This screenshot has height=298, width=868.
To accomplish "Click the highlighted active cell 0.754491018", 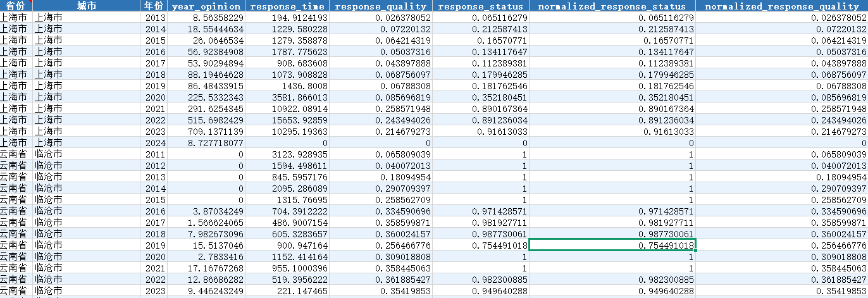I will (612, 245).
